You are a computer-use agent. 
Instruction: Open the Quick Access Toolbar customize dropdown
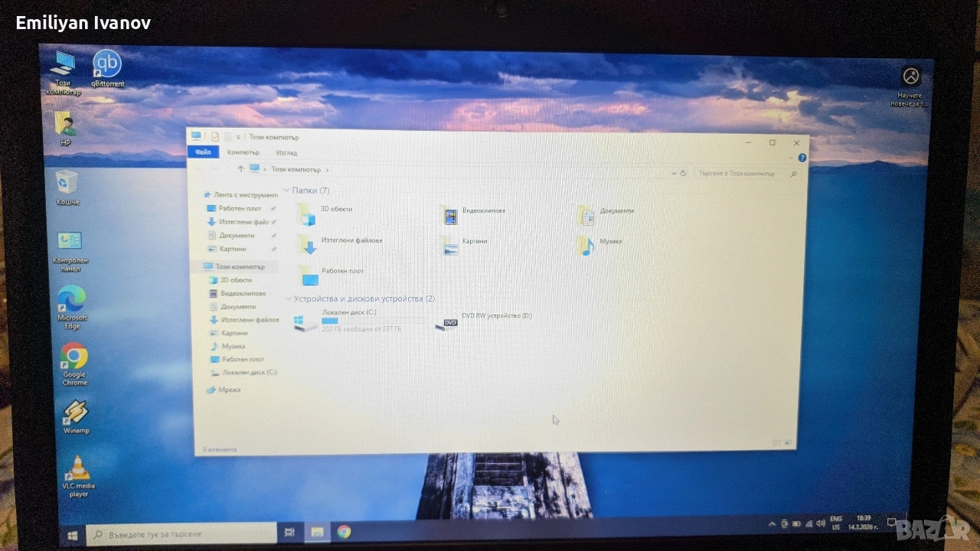tap(238, 137)
